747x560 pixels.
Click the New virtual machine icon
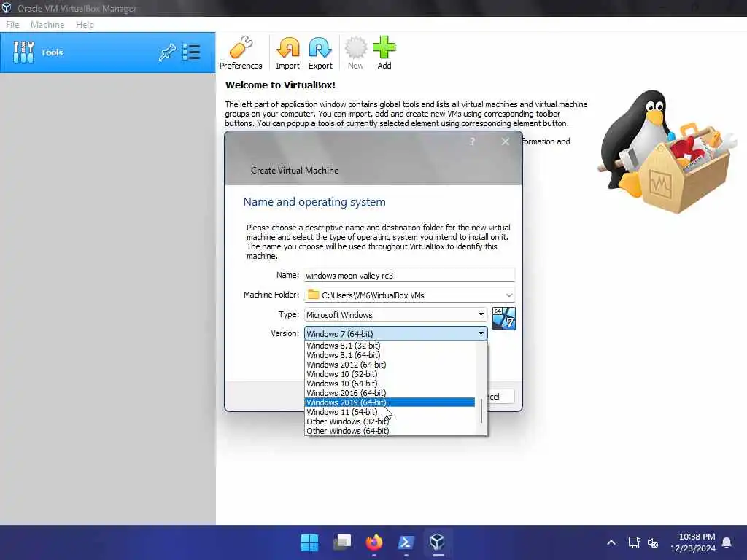tap(355, 52)
